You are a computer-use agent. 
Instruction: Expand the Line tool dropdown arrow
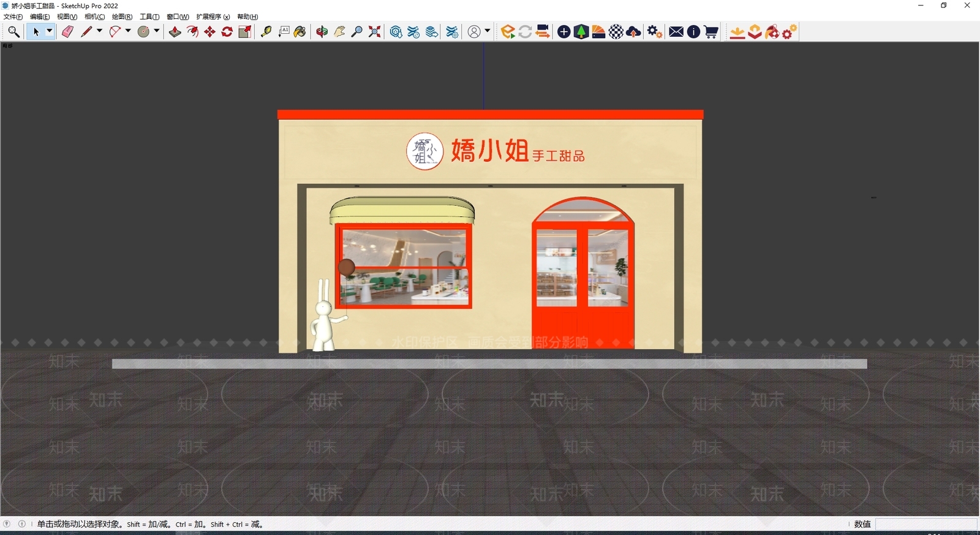click(x=99, y=31)
